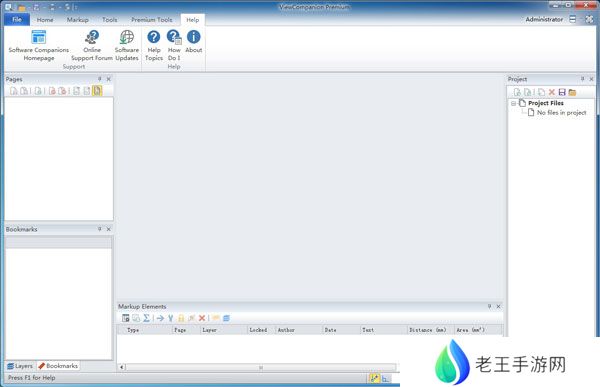Image resolution: width=600 pixels, height=387 pixels.
Task: Close the Pages panel
Action: click(109, 79)
